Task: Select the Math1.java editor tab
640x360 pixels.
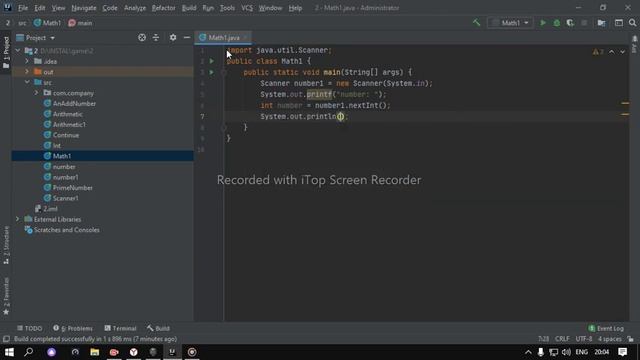Action: pyautogui.click(x=224, y=38)
